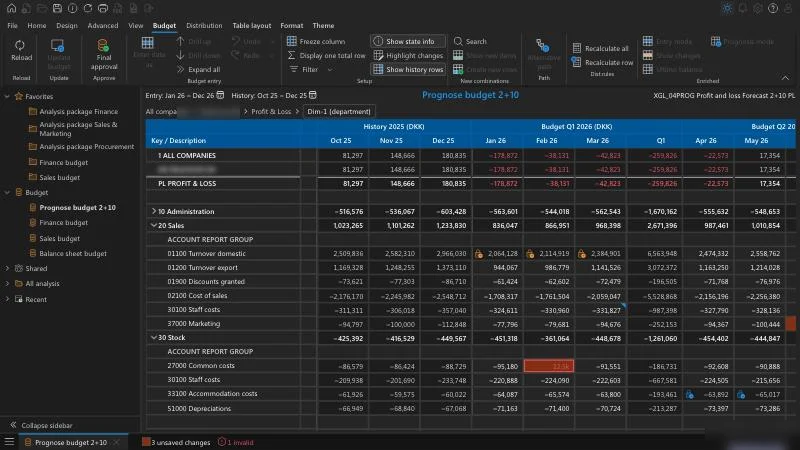This screenshot has width=800, height=450.
Task: Click the Final approval icon
Action: pos(103,45)
